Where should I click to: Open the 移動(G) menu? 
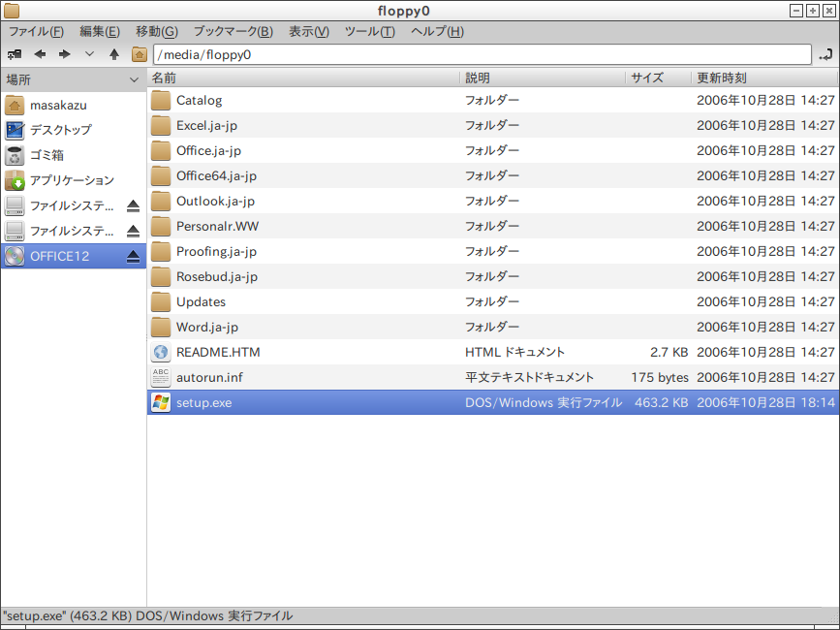coord(156,32)
